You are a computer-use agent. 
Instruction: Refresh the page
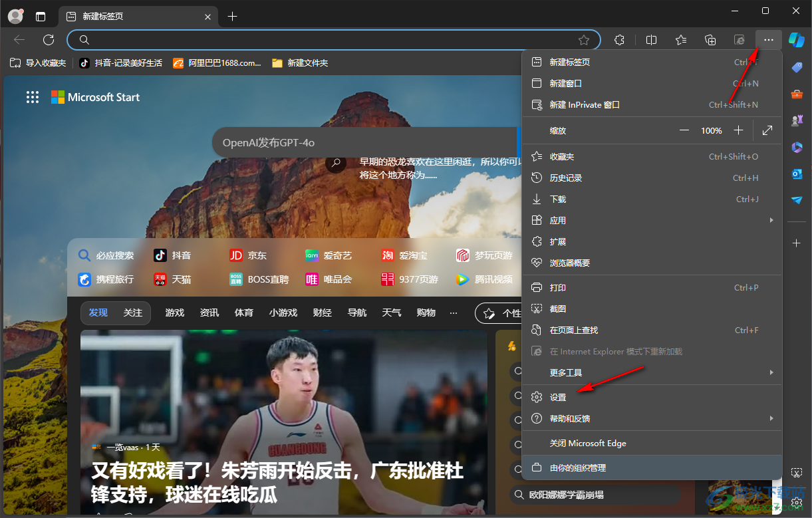click(x=49, y=40)
